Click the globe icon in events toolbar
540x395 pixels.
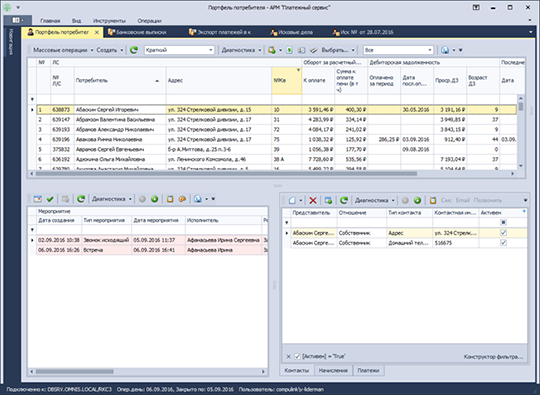point(198,199)
